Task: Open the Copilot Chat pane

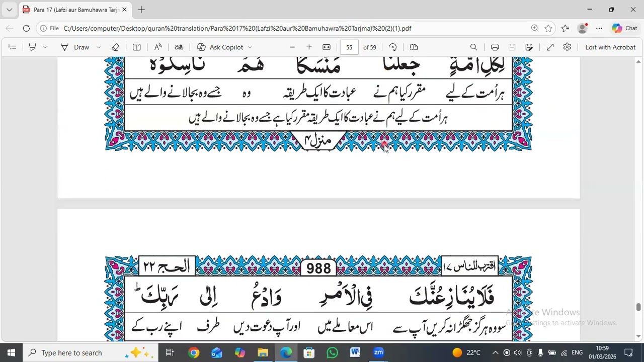Action: click(x=624, y=29)
